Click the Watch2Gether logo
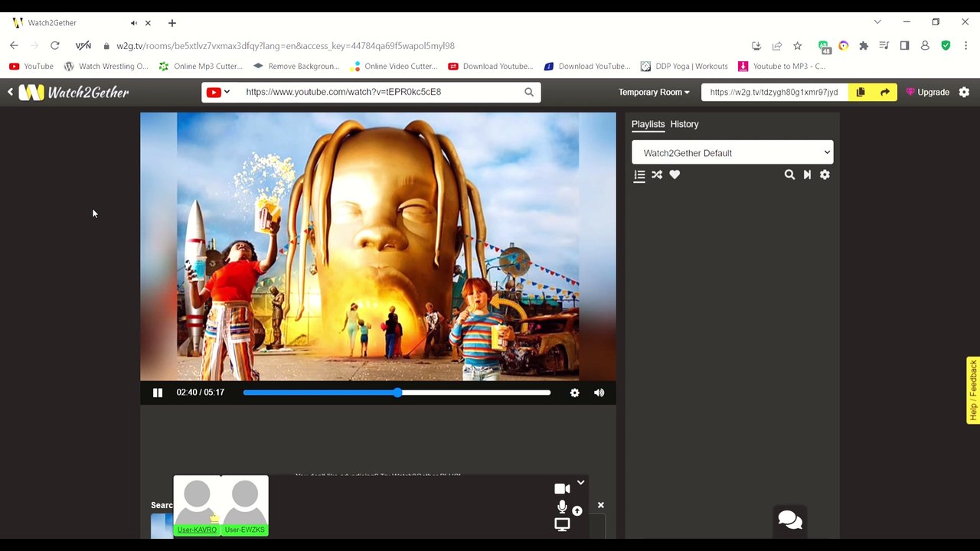The image size is (980, 551). [73, 93]
